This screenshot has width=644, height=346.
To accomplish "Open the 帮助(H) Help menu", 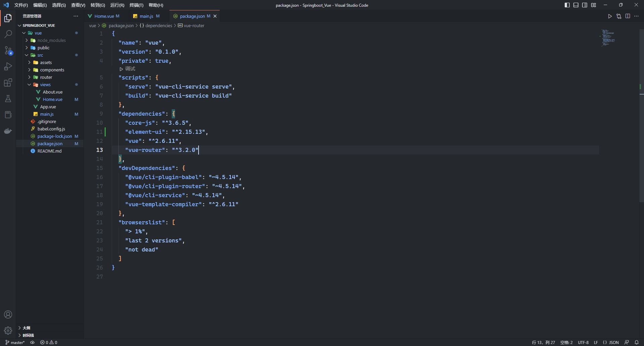I will pos(156,5).
